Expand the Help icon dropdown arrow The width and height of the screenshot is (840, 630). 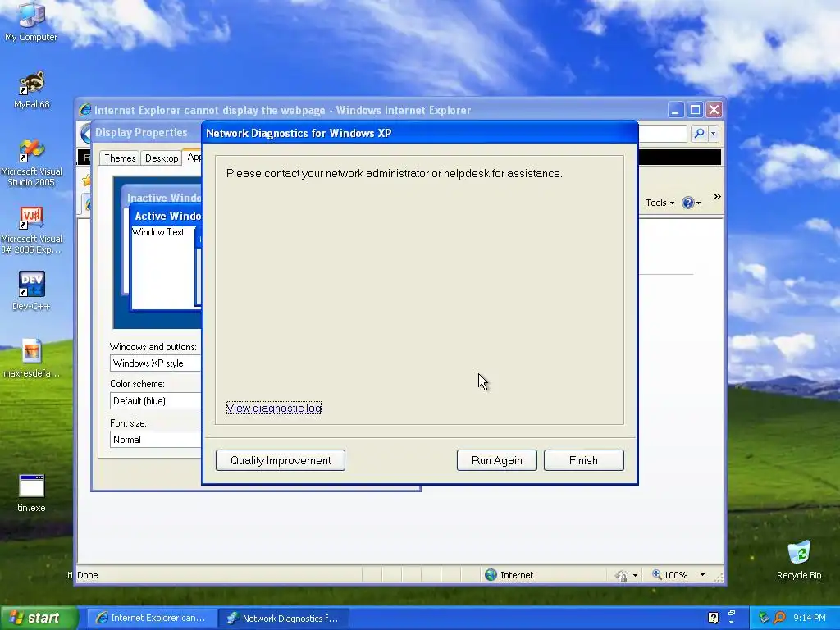coord(699,203)
